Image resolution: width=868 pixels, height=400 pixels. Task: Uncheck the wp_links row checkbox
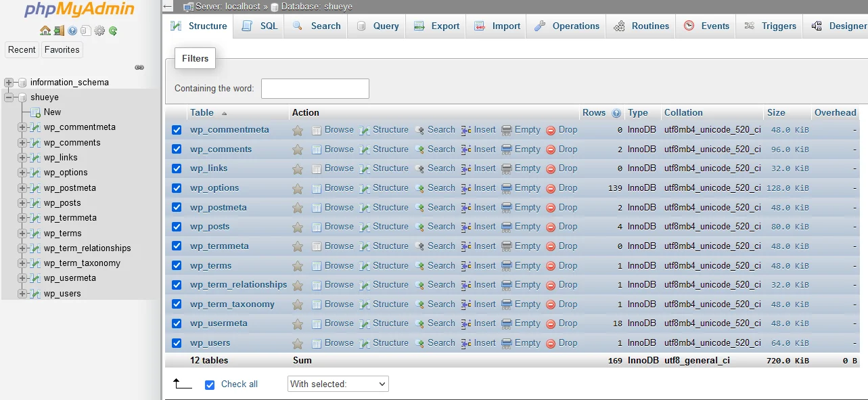[177, 169]
